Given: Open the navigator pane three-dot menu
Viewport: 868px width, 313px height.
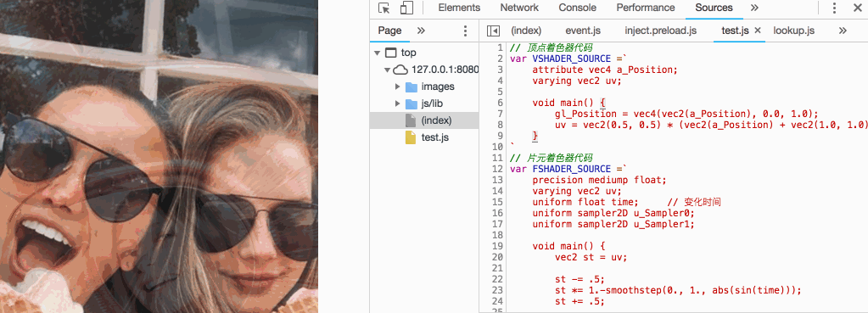Looking at the screenshot, I should pos(465,31).
